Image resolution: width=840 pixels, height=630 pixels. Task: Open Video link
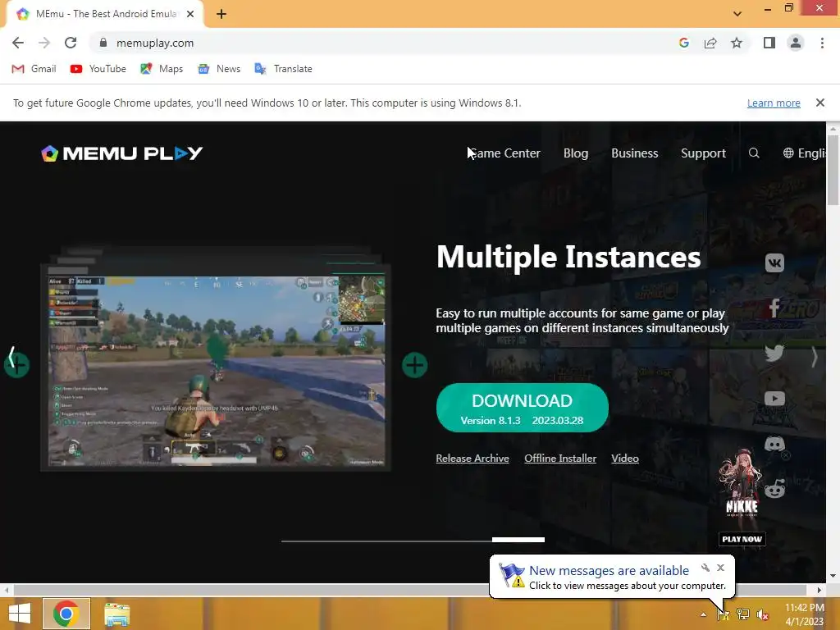tap(625, 458)
